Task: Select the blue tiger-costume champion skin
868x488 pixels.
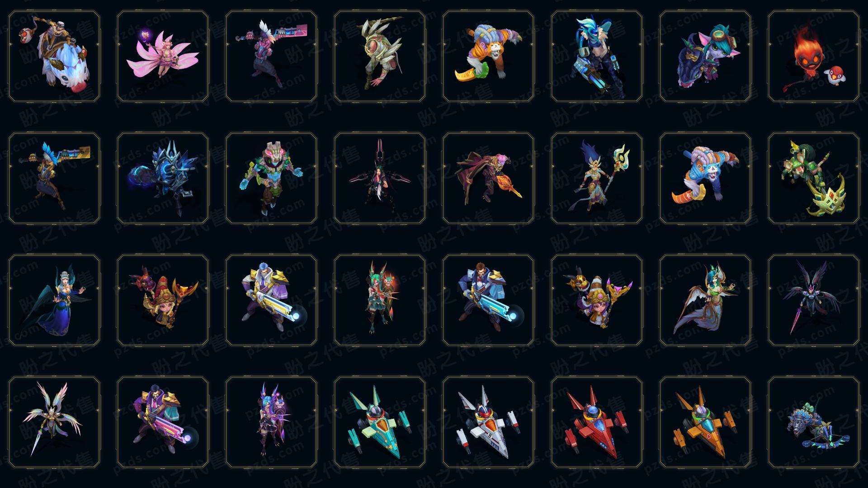Action: pyautogui.click(x=705, y=178)
